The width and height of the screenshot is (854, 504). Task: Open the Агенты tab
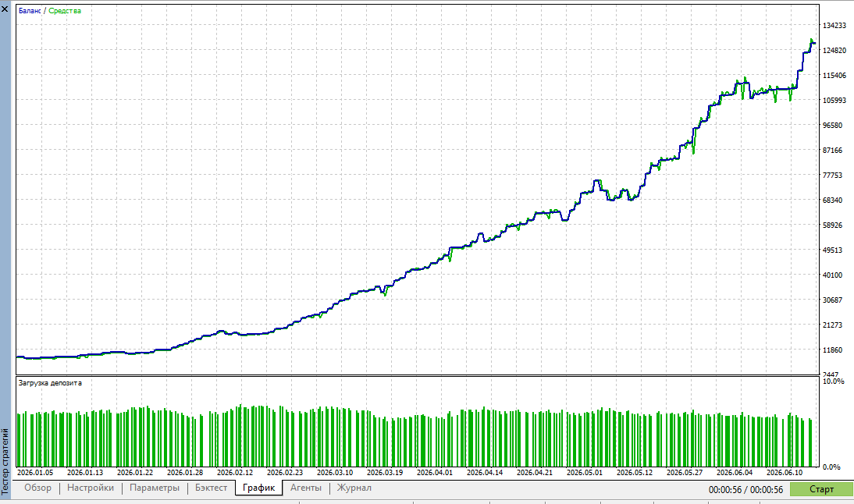(x=305, y=488)
